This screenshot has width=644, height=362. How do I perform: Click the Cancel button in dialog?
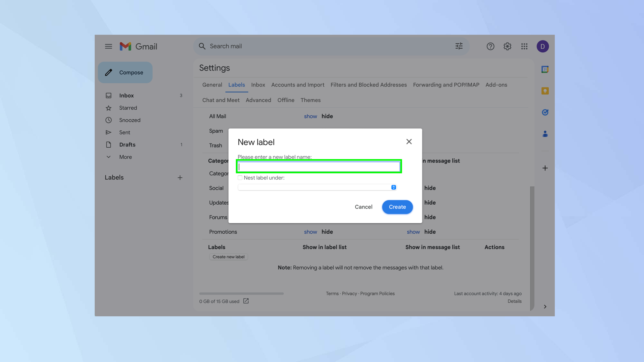tap(364, 207)
